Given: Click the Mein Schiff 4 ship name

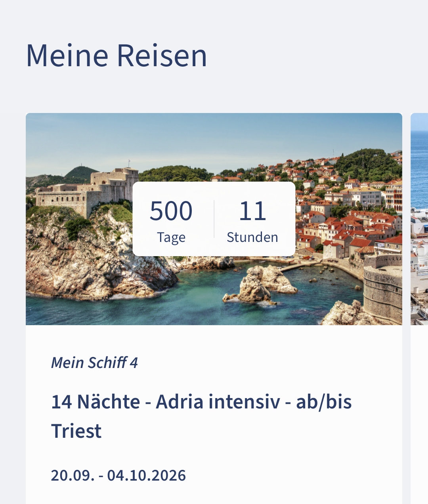Looking at the screenshot, I should point(94,362).
